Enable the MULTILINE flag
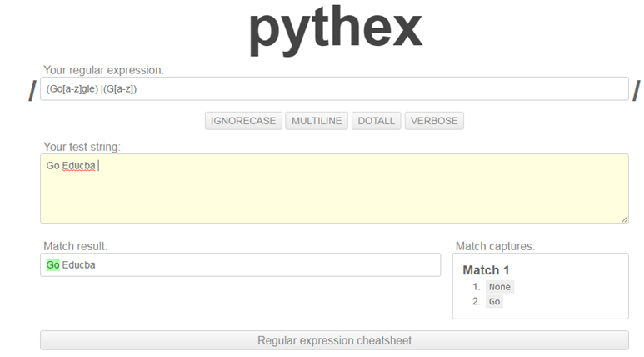This screenshot has height=357, width=644. [x=317, y=121]
